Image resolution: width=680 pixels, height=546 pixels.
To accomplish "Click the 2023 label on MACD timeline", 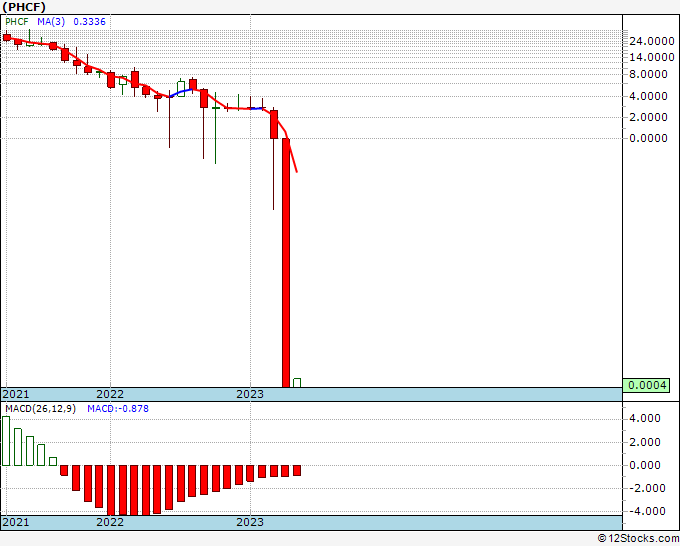I will [250, 522].
